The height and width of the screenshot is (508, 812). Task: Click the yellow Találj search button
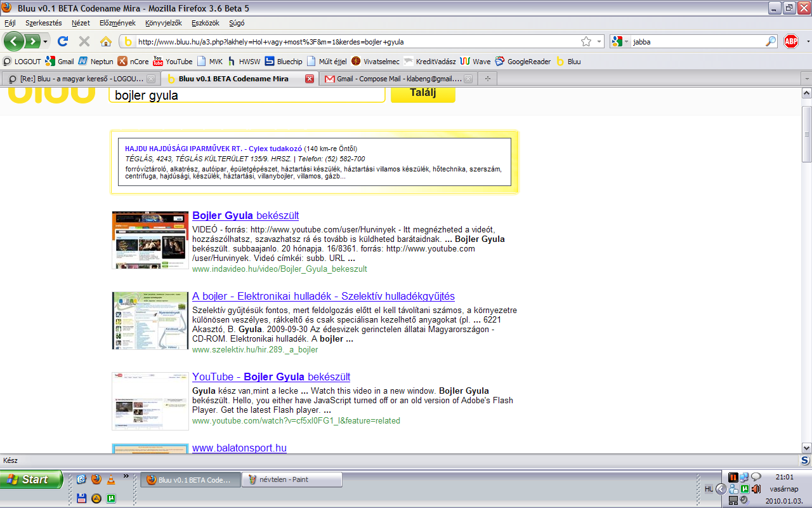(423, 93)
